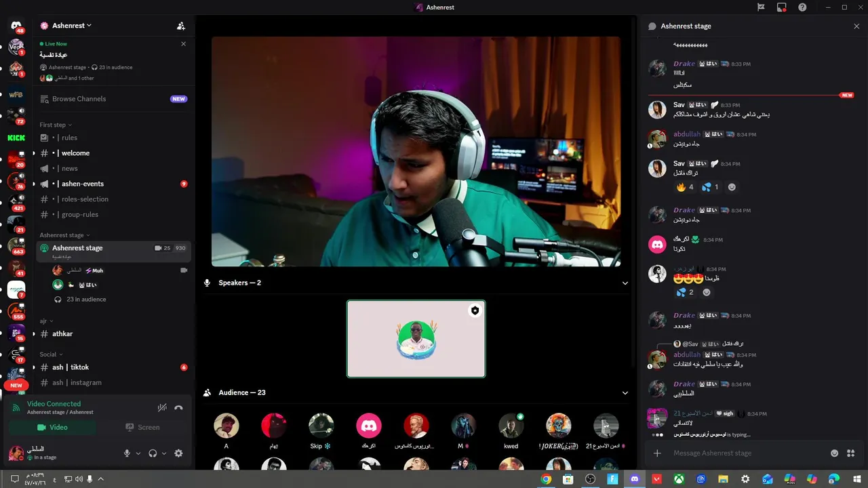Open OBS Studio from taskbar

[591, 479]
